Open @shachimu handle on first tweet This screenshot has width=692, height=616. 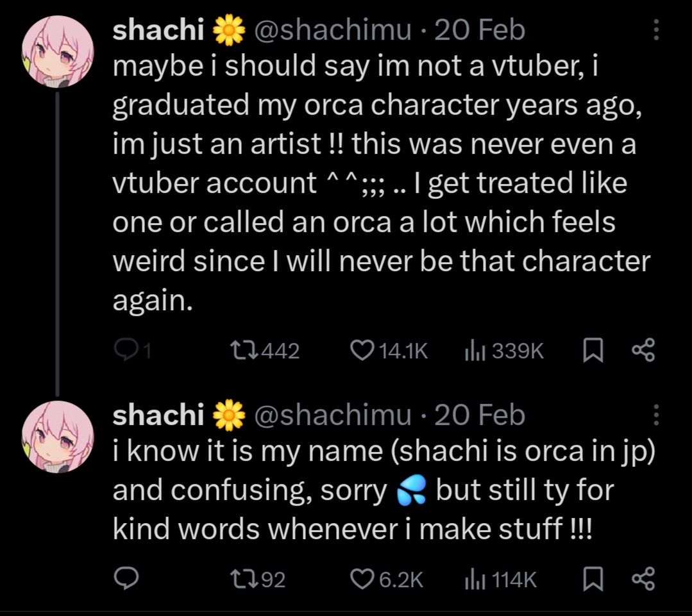[333, 31]
